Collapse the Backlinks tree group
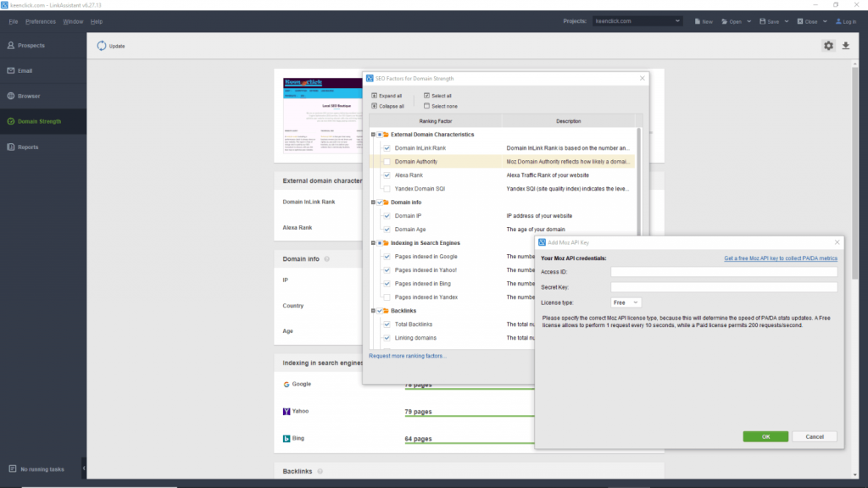This screenshot has width=868, height=488. tap(373, 311)
